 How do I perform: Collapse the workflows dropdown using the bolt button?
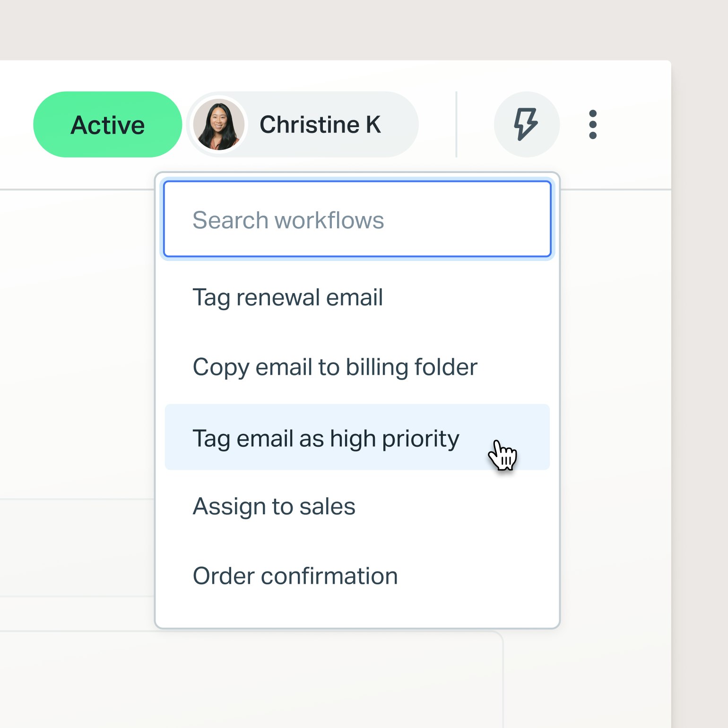coord(526,124)
